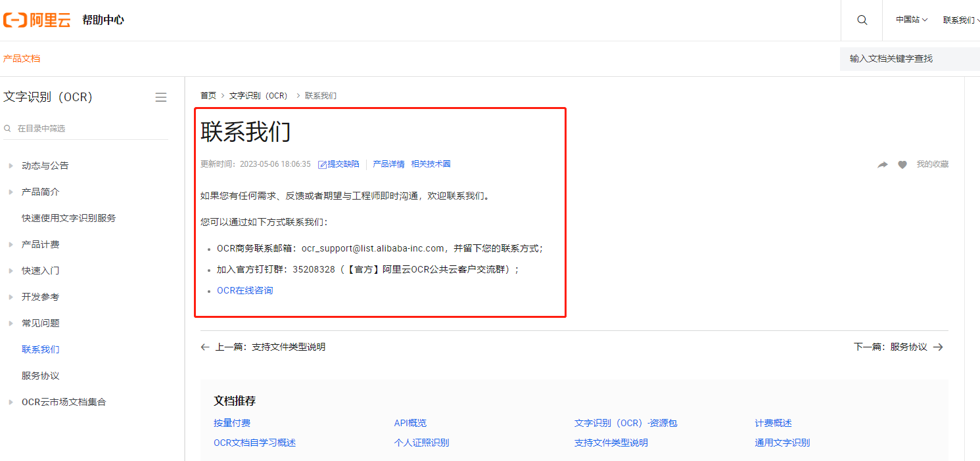
Task: Open the search magnifier icon in header
Action: click(x=862, y=20)
